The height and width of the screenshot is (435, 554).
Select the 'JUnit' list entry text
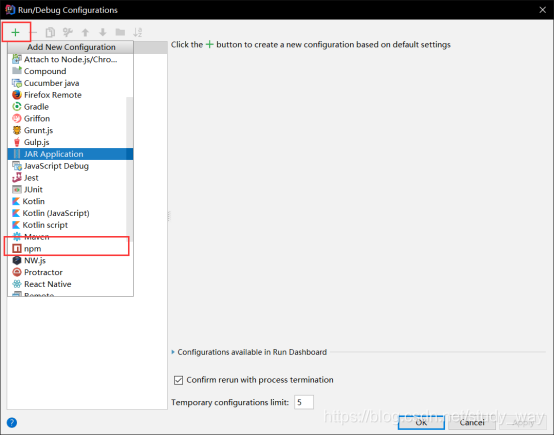(x=33, y=189)
